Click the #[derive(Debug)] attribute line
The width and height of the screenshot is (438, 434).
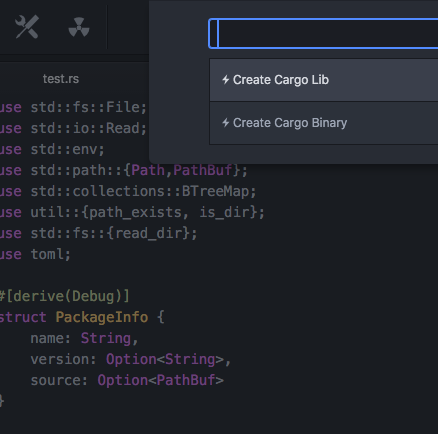[x=64, y=296]
